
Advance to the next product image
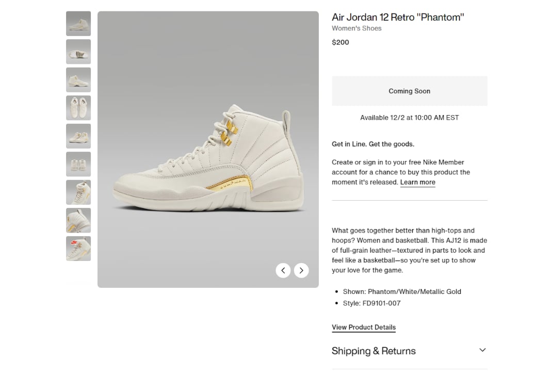[301, 270]
